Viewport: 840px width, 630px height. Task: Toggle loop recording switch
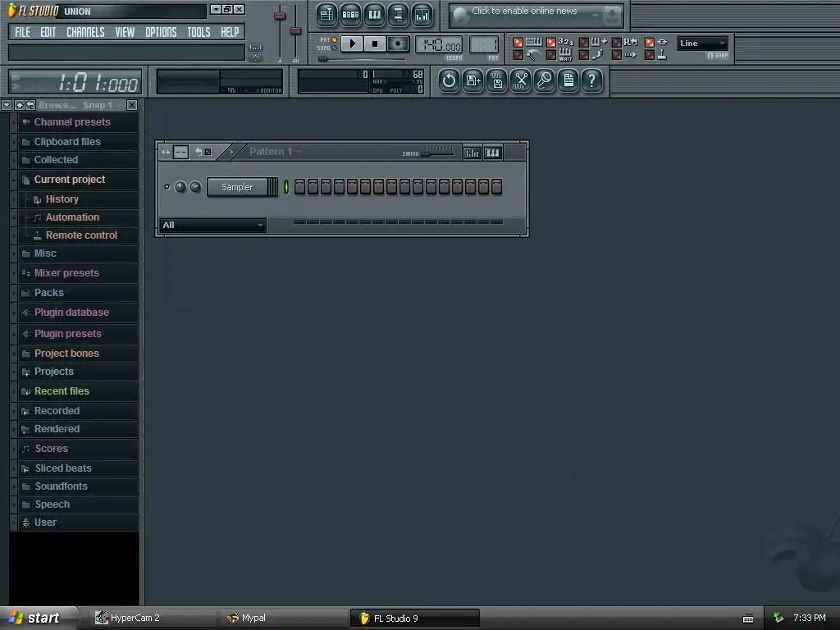tap(617, 43)
